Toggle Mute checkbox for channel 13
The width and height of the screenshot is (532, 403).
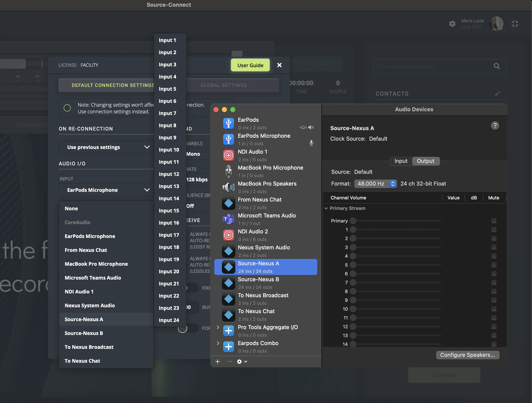[x=494, y=335]
